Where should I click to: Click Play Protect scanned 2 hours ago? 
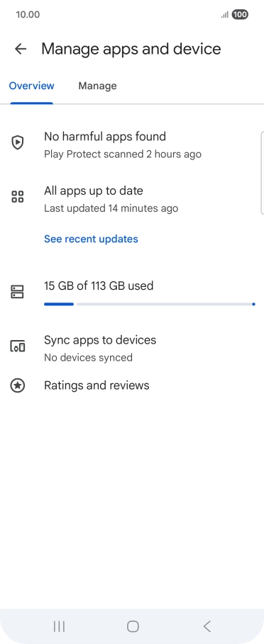123,154
